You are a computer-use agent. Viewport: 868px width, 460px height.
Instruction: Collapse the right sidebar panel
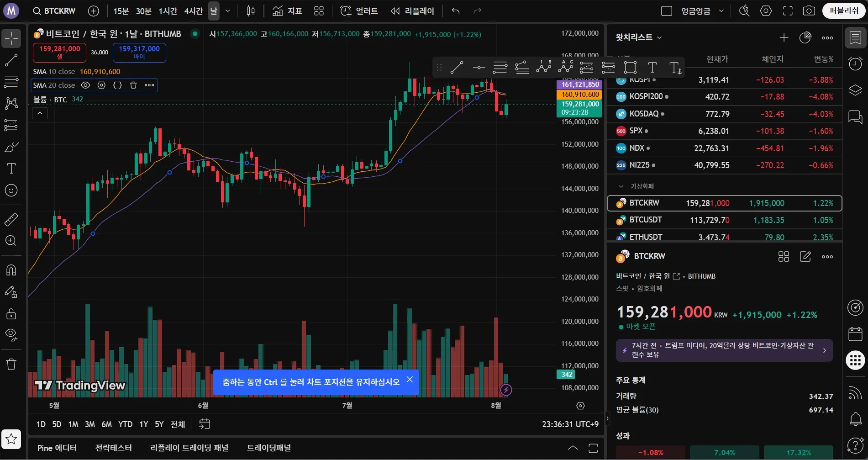[607, 418]
